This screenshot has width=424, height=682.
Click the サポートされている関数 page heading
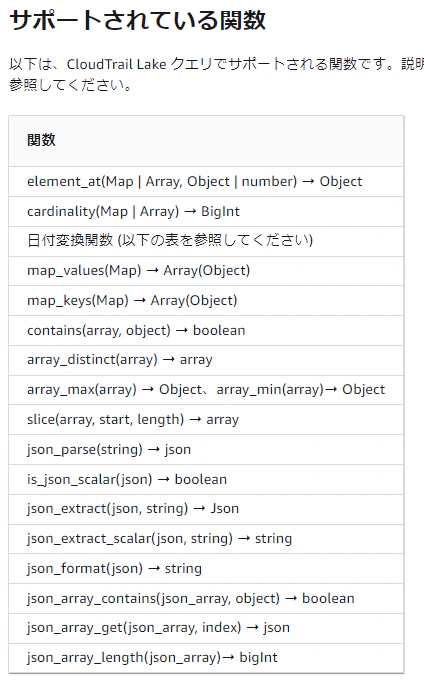tap(137, 20)
